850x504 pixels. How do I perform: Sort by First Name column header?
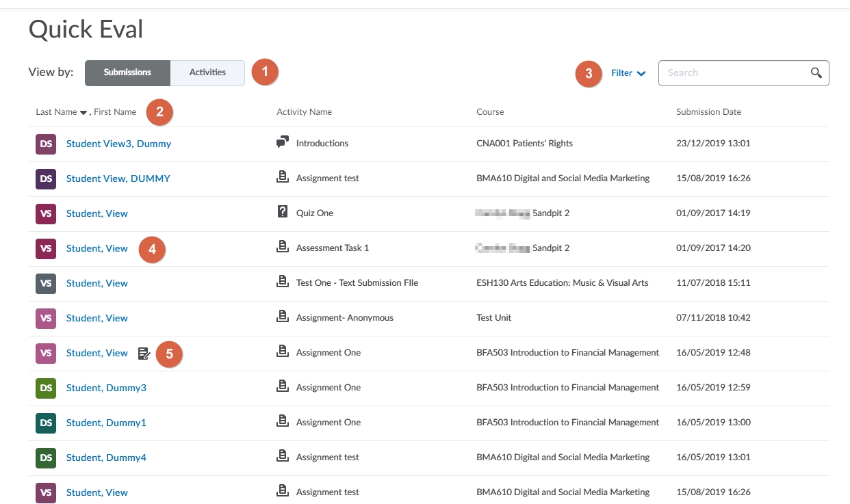(x=115, y=112)
